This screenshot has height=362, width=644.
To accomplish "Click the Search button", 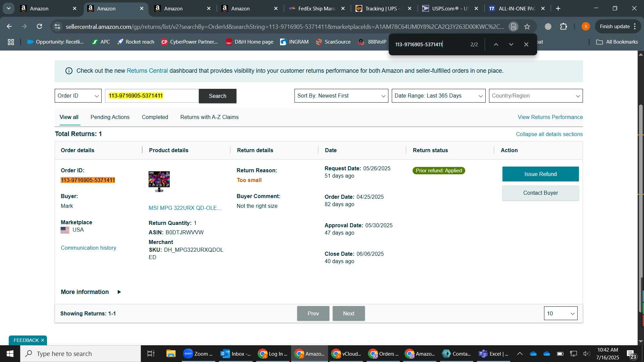I will tap(218, 96).
